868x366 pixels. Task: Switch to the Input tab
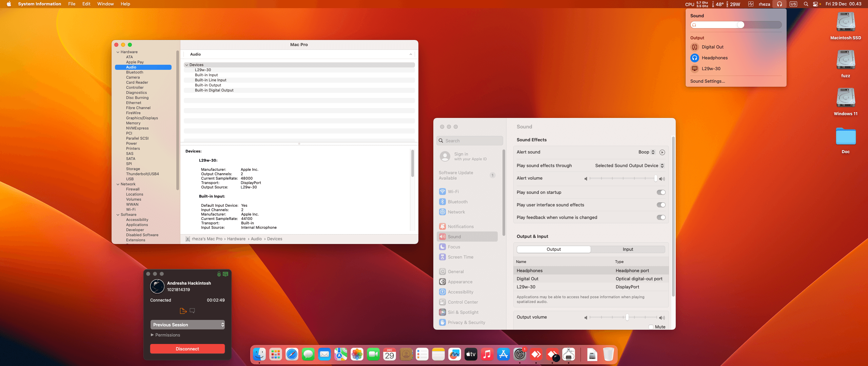tap(628, 249)
